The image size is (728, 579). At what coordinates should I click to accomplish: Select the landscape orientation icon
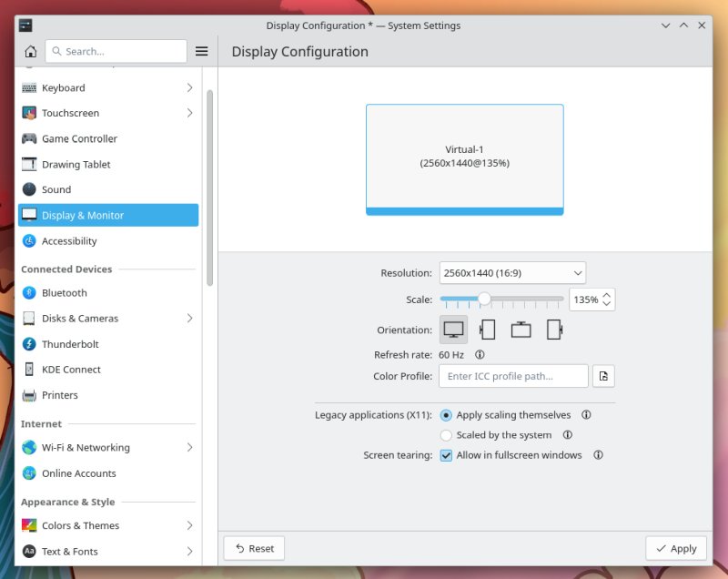[452, 330]
